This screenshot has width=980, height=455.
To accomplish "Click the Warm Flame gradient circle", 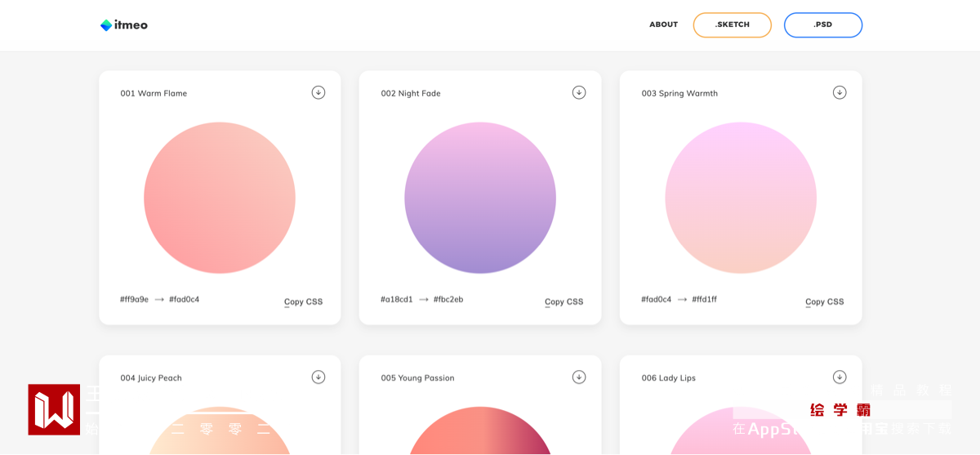I will coord(220,198).
